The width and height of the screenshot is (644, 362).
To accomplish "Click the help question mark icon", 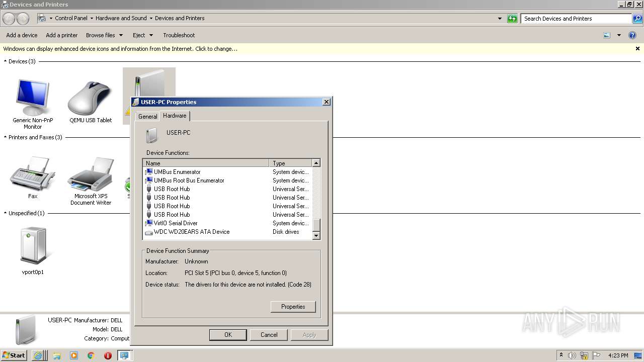I will click(x=632, y=35).
